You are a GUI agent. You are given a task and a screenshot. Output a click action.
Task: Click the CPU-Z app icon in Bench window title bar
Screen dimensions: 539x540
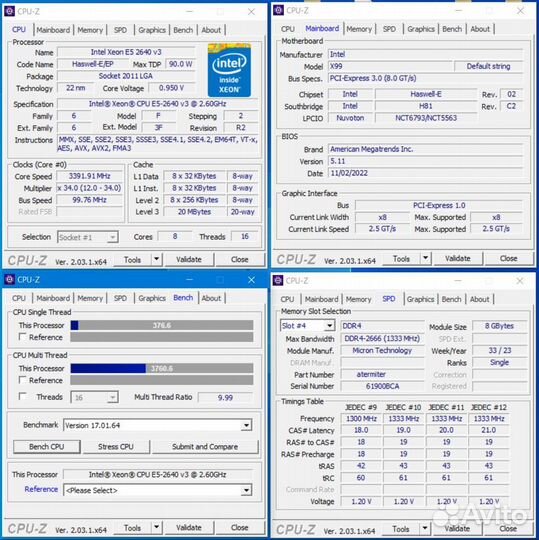click(x=9, y=279)
